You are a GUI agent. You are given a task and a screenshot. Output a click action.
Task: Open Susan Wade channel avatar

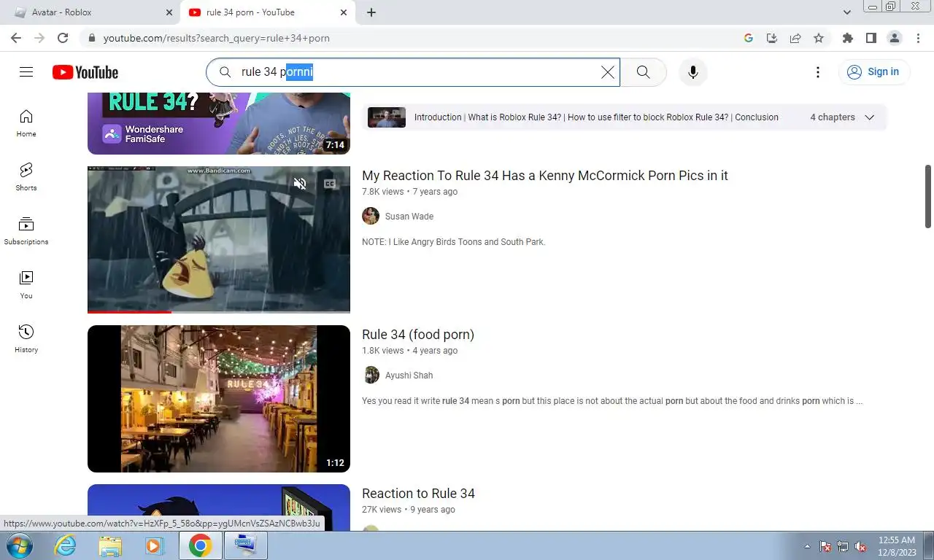click(371, 216)
